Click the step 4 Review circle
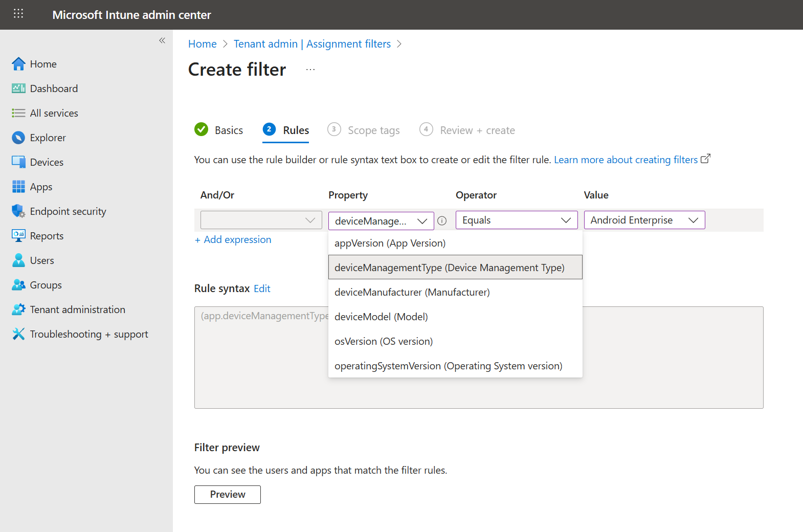Viewport: 803px width, 532px height. pos(426,129)
